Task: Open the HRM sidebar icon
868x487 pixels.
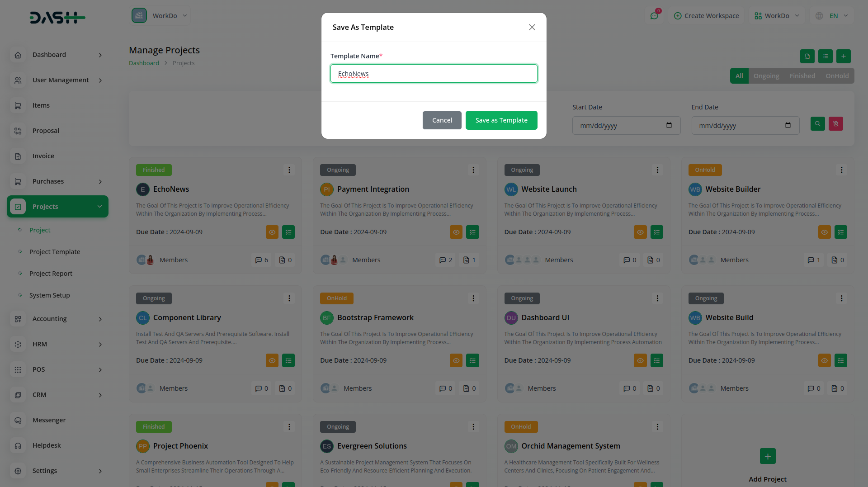Action: pyautogui.click(x=18, y=344)
